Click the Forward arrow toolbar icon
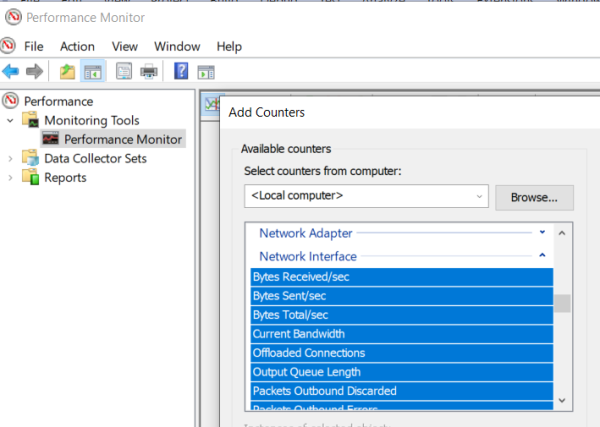 click(x=34, y=71)
